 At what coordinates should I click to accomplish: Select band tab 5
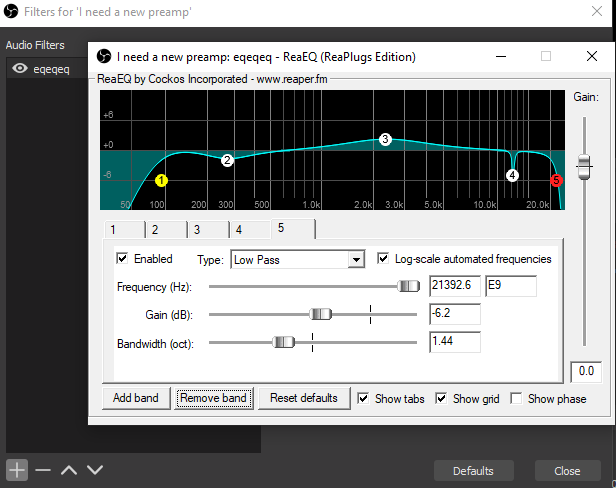tap(293, 228)
